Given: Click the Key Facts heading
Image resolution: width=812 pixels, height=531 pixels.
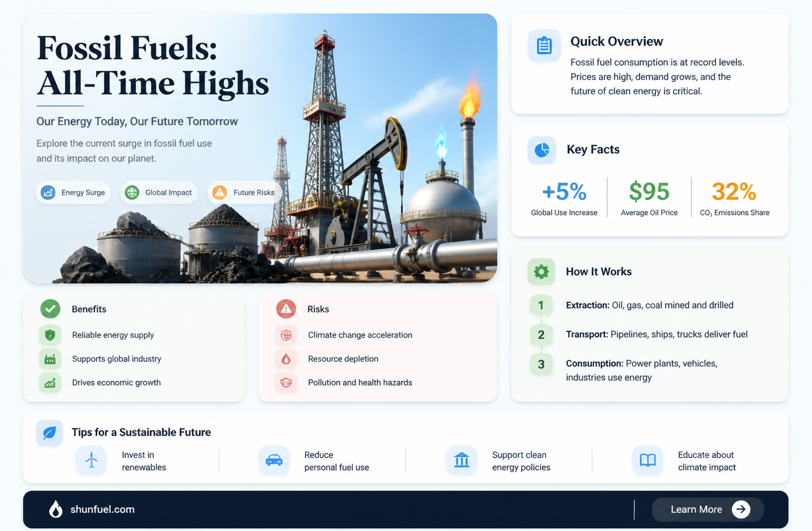Looking at the screenshot, I should (x=593, y=150).
